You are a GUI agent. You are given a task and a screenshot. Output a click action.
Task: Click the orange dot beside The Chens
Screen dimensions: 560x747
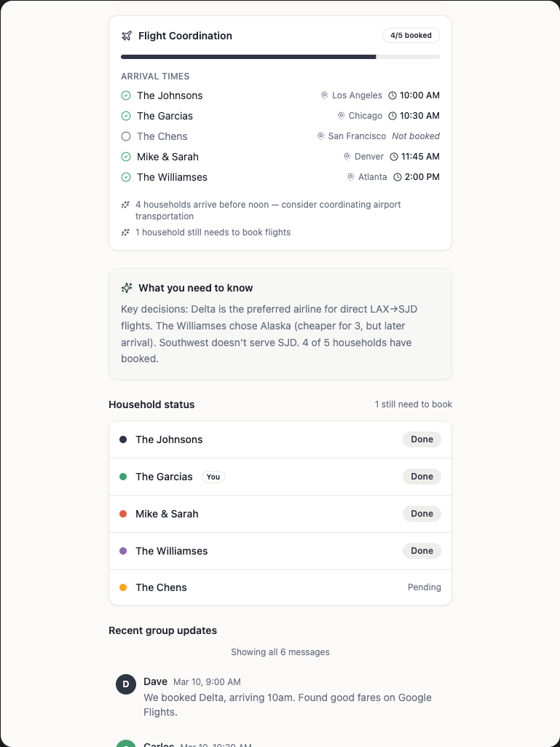(x=123, y=587)
